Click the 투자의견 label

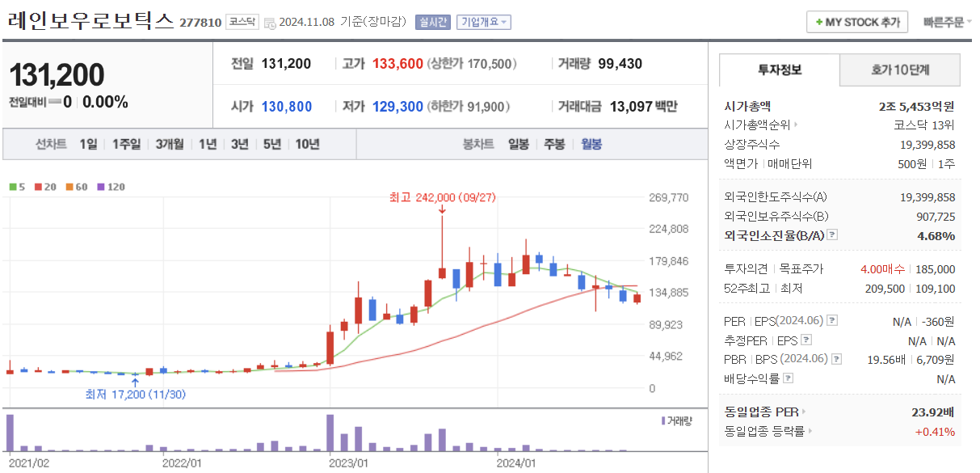pos(747,269)
